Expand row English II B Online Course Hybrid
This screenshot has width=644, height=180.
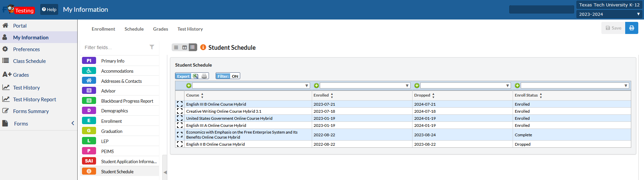tap(180, 144)
